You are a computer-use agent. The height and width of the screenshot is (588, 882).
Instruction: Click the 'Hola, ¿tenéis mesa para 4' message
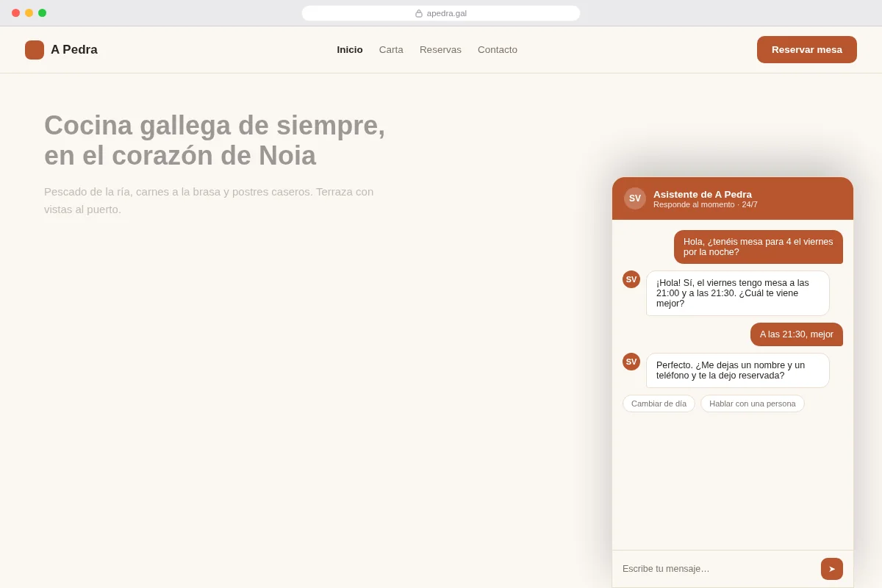point(759,247)
